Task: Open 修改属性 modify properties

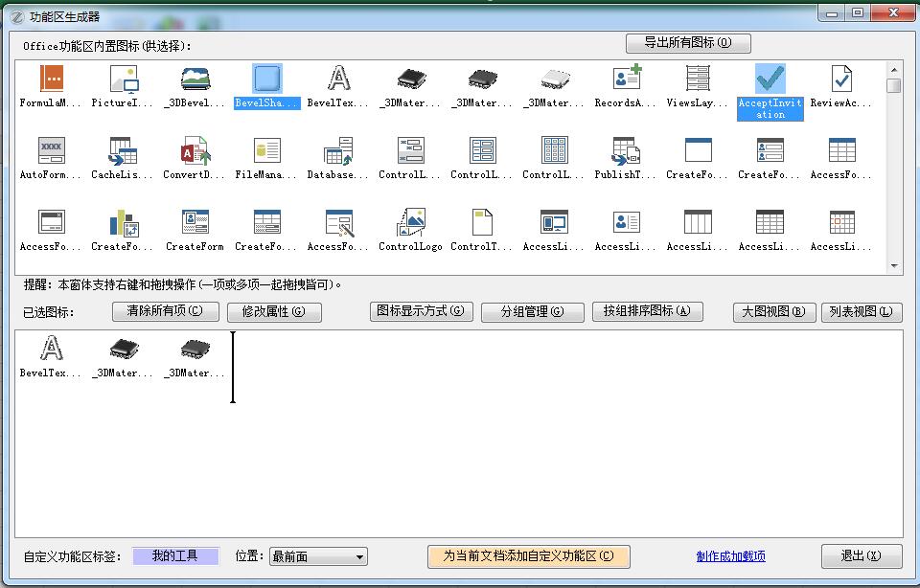Action: click(274, 312)
